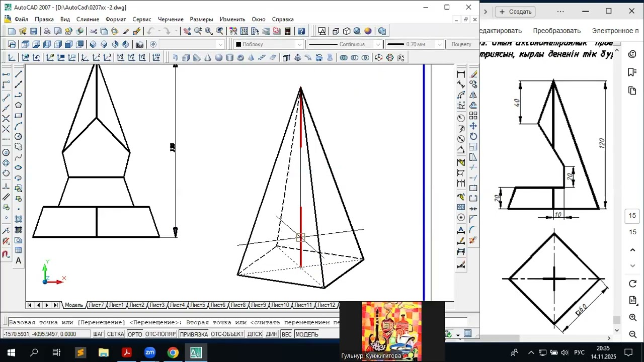Toggle СЕТКА grid display
Screen dimensions: 644x362
[116, 334]
